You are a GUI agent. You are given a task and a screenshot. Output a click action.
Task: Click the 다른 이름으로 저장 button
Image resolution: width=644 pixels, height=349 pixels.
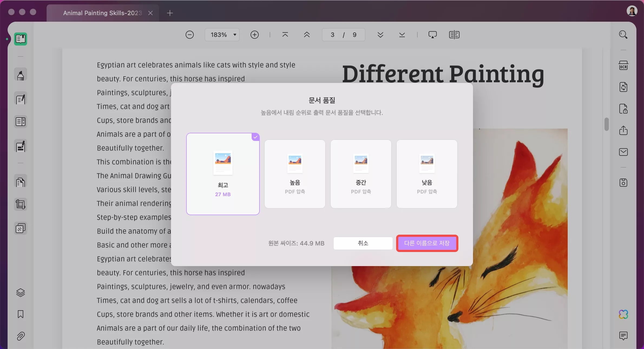click(427, 243)
